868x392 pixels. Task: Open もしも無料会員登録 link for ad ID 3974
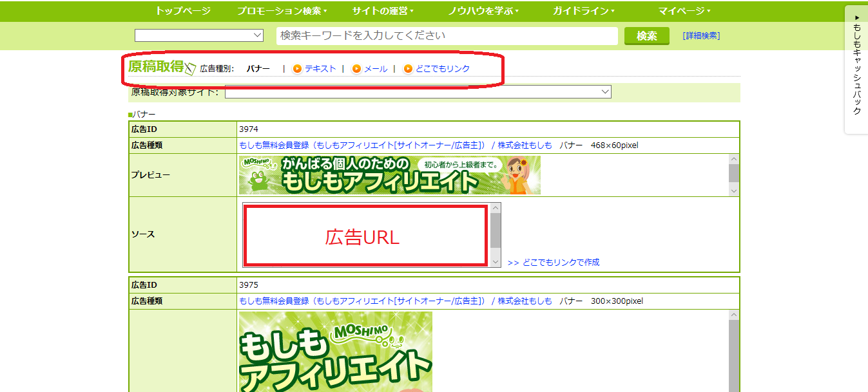tap(396, 145)
